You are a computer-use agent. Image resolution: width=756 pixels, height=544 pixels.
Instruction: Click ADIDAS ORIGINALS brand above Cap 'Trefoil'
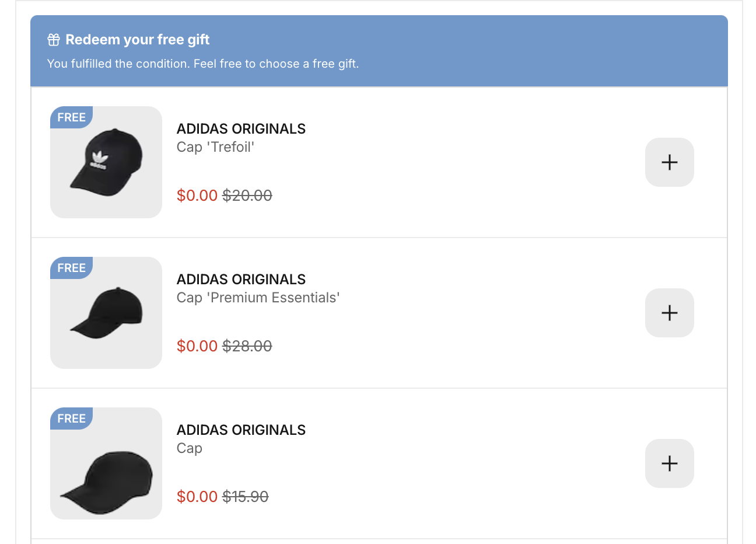[241, 129]
